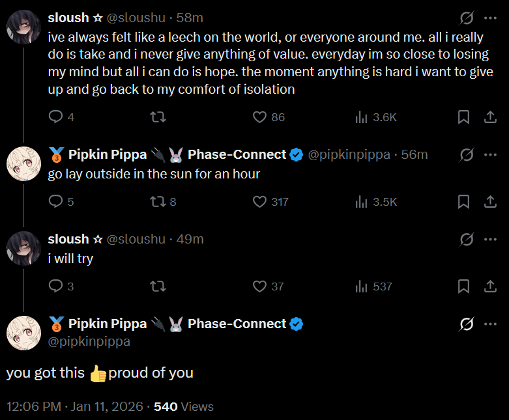This screenshot has height=420, width=509.
Task: Open the @sloushu handle on first tweet
Action: click(136, 18)
